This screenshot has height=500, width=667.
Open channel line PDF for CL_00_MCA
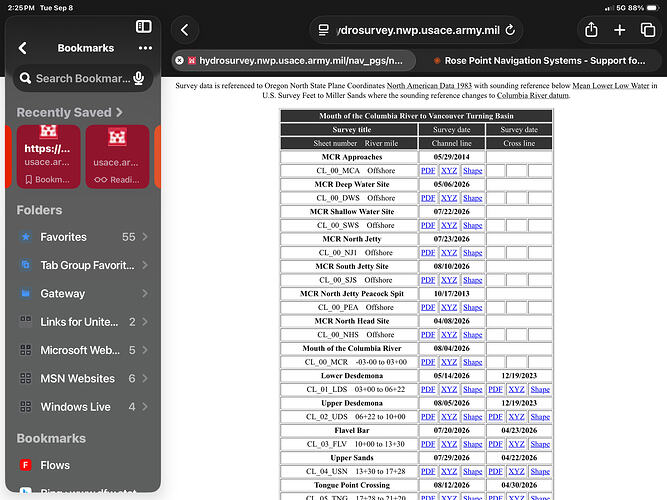[x=428, y=171]
